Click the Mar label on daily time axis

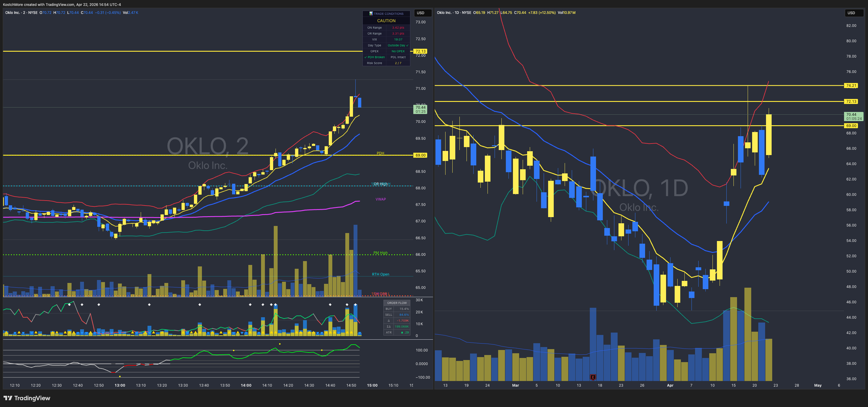click(515, 385)
